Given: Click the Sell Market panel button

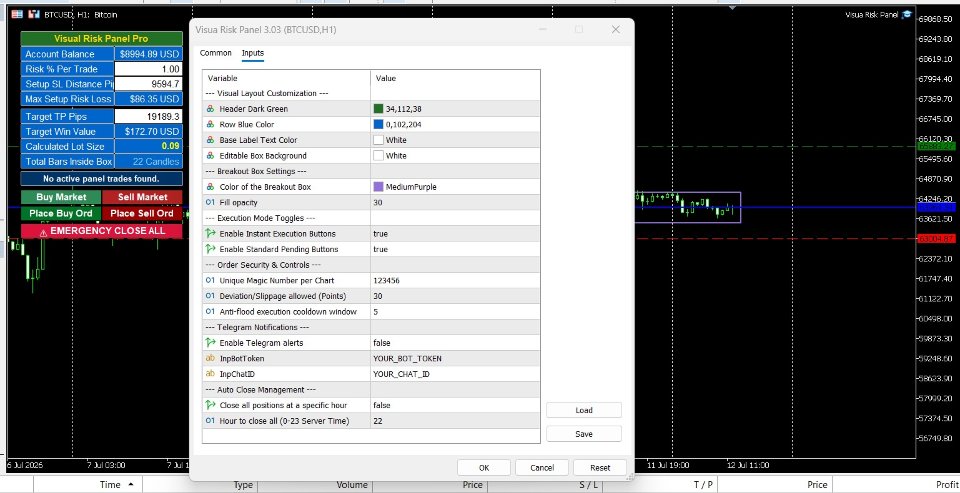Looking at the screenshot, I should [142, 197].
